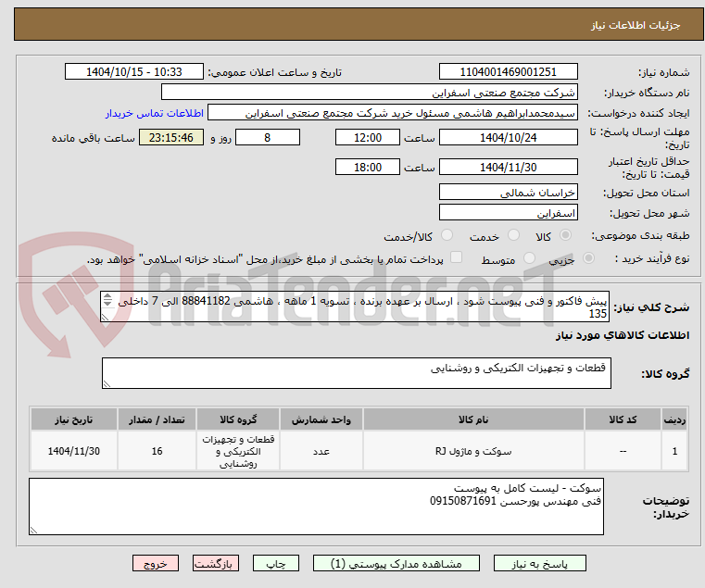Click the quantity cell showing 16
The width and height of the screenshot is (705, 588).
tap(157, 451)
